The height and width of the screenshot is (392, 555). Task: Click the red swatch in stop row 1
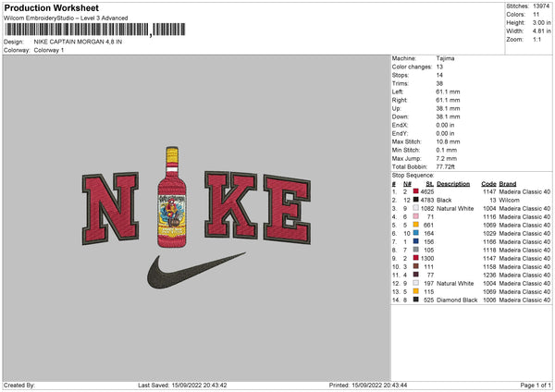tap(416, 191)
